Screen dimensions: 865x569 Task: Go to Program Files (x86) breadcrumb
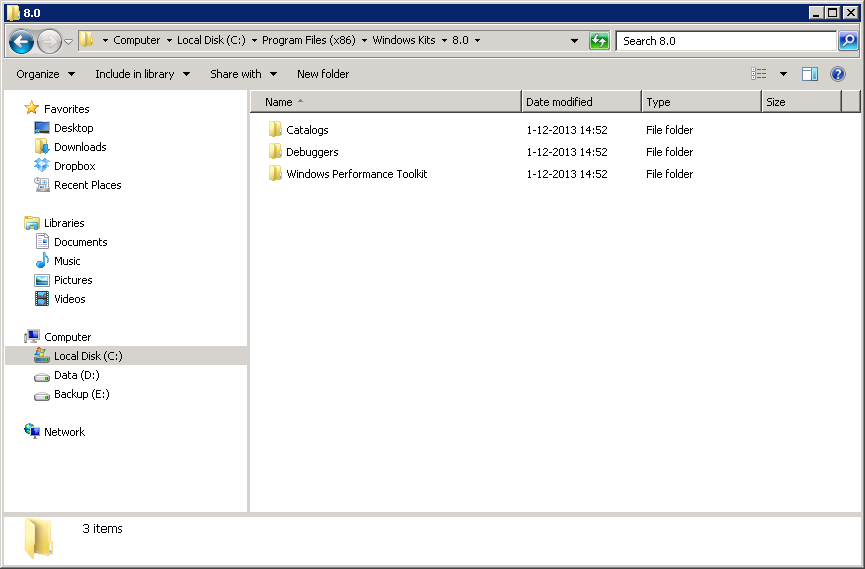(308, 40)
